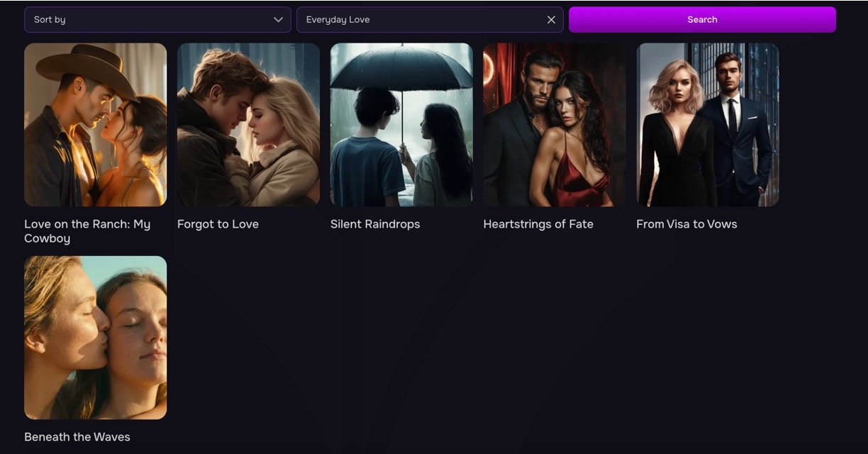Screen dimensions: 868x454
Task: Open the From Visa to Vows title
Action: click(686, 224)
